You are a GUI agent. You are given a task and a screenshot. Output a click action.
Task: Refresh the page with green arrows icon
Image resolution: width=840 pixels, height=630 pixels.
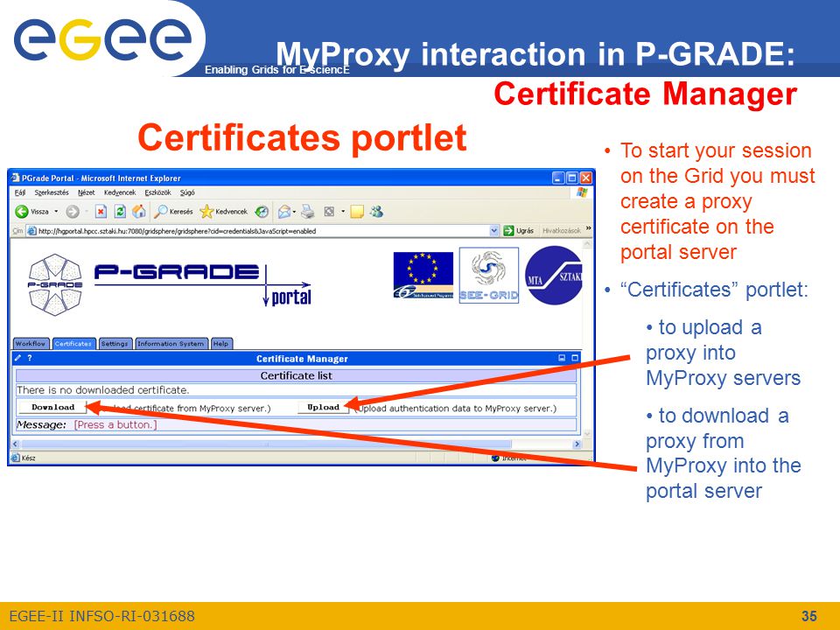pyautogui.click(x=121, y=212)
